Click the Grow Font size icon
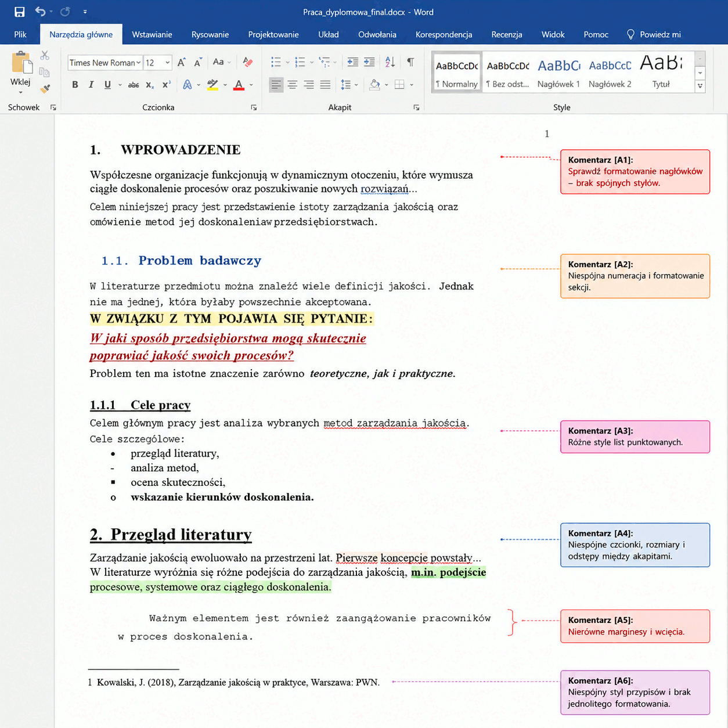Screen dimensions: 728x728 point(182,62)
